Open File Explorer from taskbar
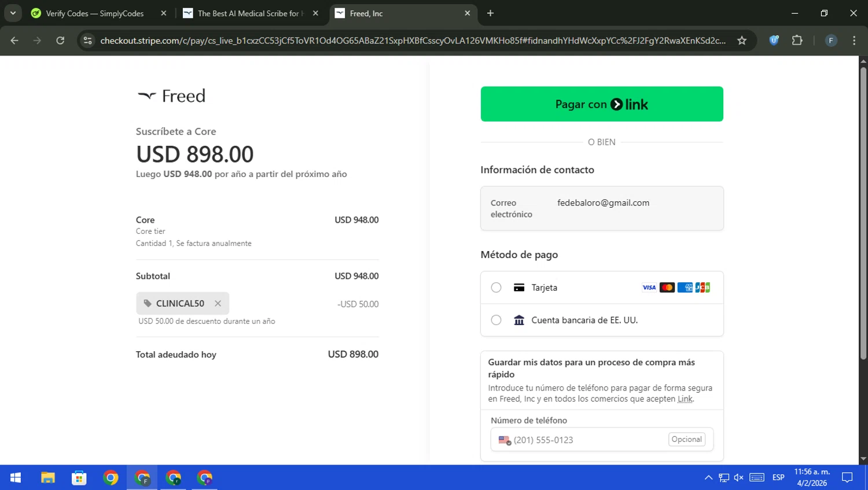This screenshot has height=490, width=868. pos(48,478)
